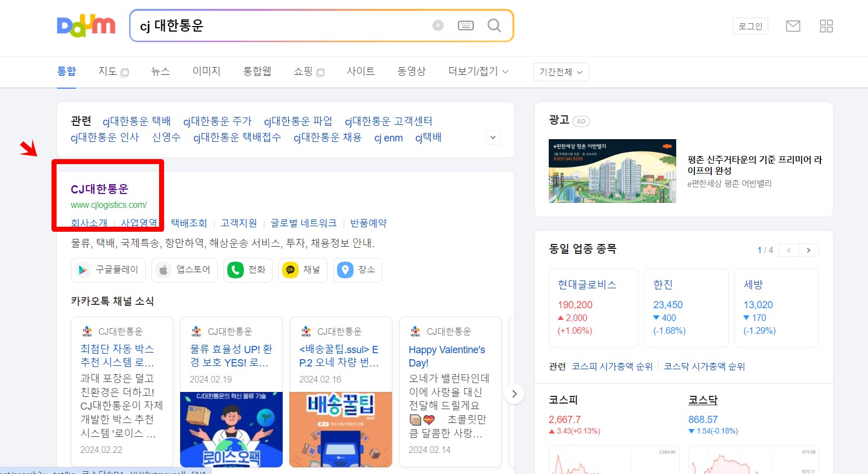
Task: Open the 코스피 index heading
Action: pos(563,400)
